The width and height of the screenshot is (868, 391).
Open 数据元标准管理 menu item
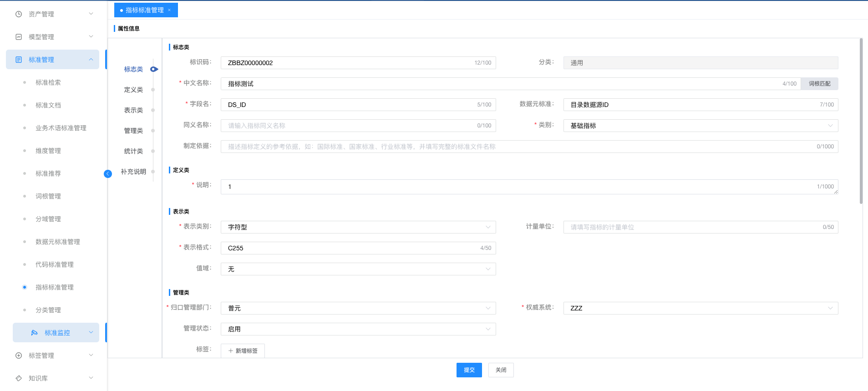(58, 242)
